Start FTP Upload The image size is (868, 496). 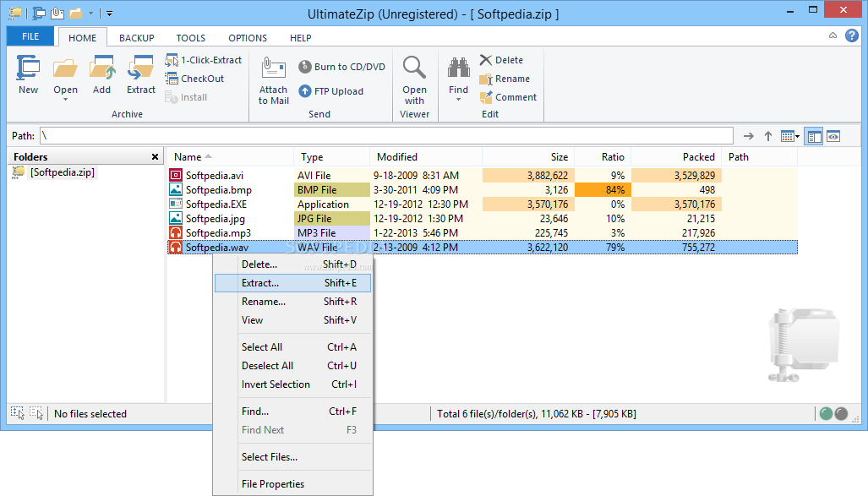point(331,90)
